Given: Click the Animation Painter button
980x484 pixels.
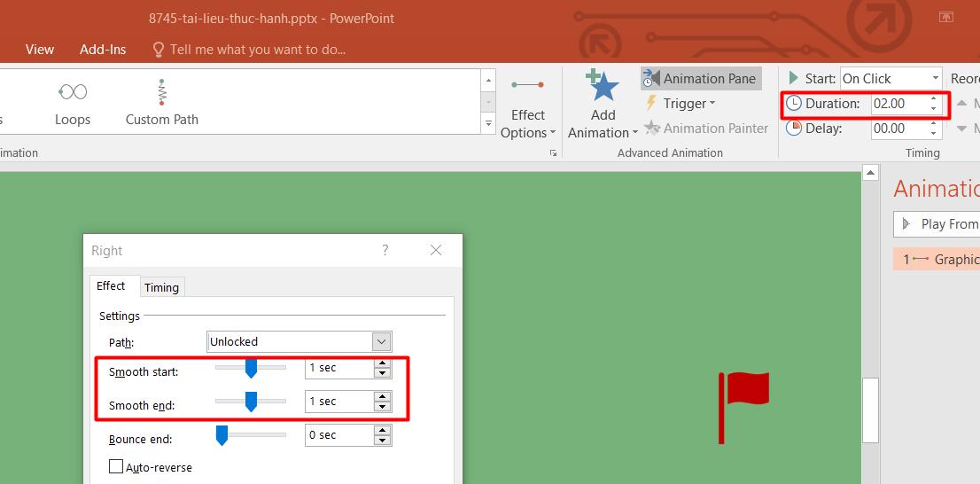Looking at the screenshot, I should (x=705, y=129).
